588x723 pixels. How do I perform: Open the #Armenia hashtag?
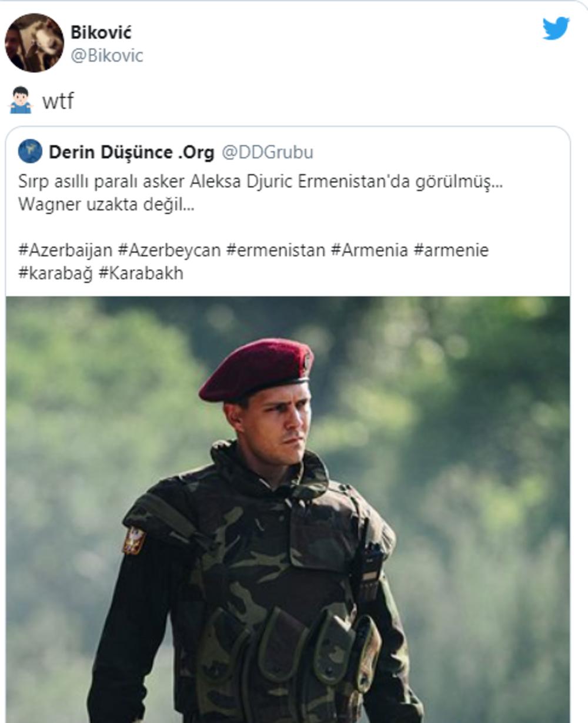click(x=369, y=250)
